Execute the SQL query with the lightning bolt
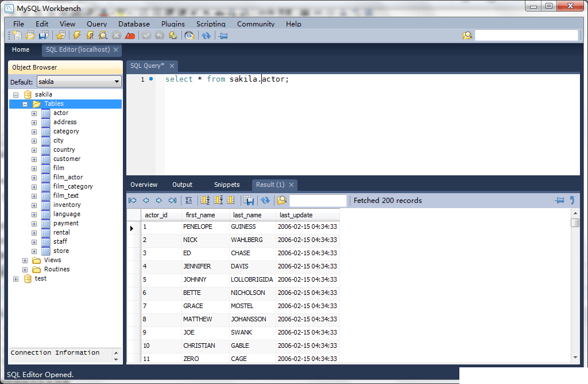This screenshot has height=384, width=588. pyautogui.click(x=76, y=36)
